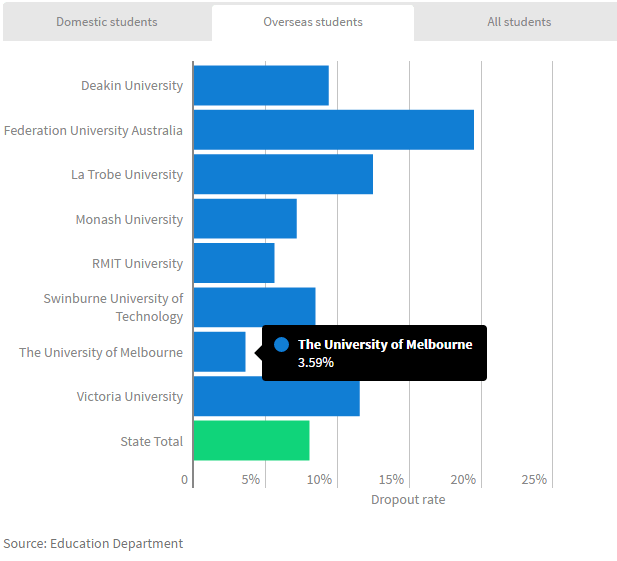Click the 25% tick label
Viewport: 617px width, 561px height.
click(534, 480)
